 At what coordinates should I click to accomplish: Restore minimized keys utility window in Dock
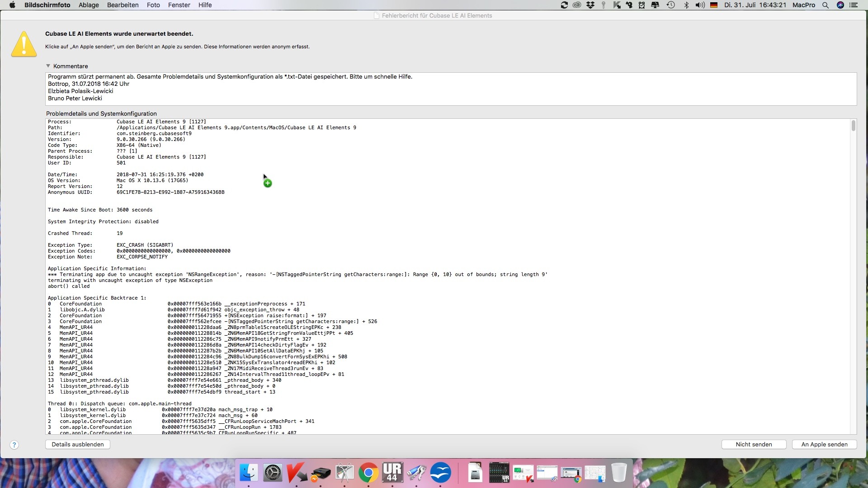coord(547,473)
